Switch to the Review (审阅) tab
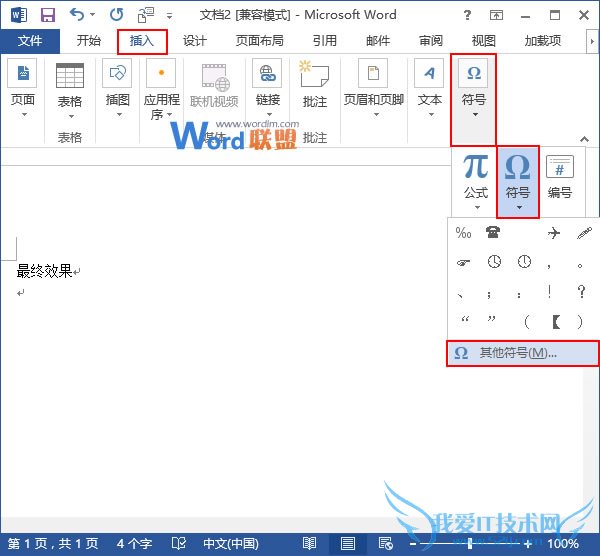This screenshot has height=556, width=600. point(430,41)
